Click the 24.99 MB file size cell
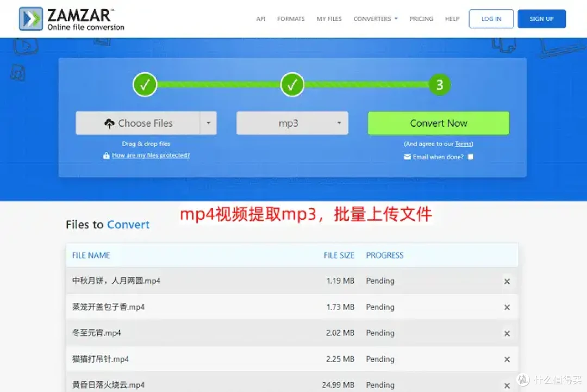 click(338, 384)
